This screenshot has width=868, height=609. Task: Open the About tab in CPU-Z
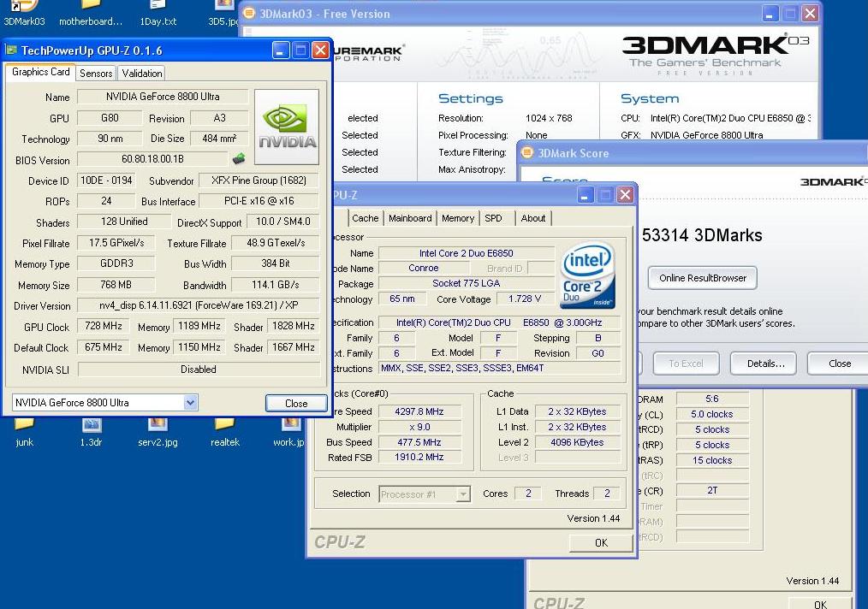533,218
